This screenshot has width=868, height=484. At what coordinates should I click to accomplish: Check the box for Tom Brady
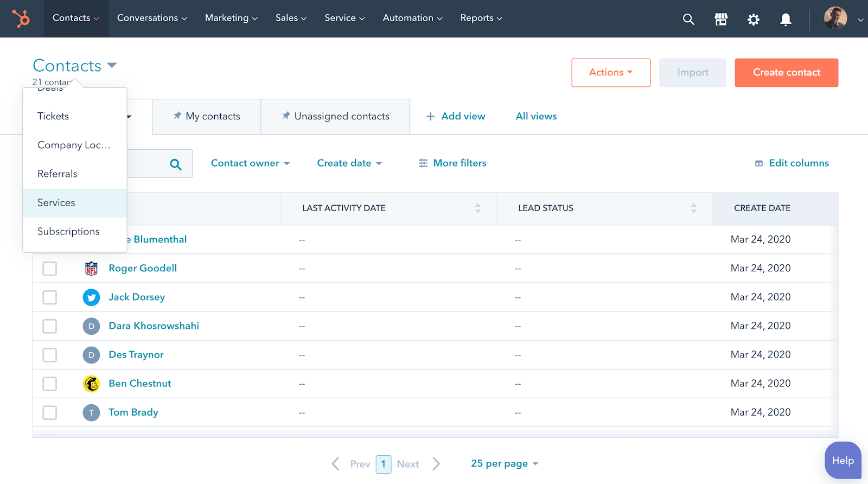coord(50,412)
